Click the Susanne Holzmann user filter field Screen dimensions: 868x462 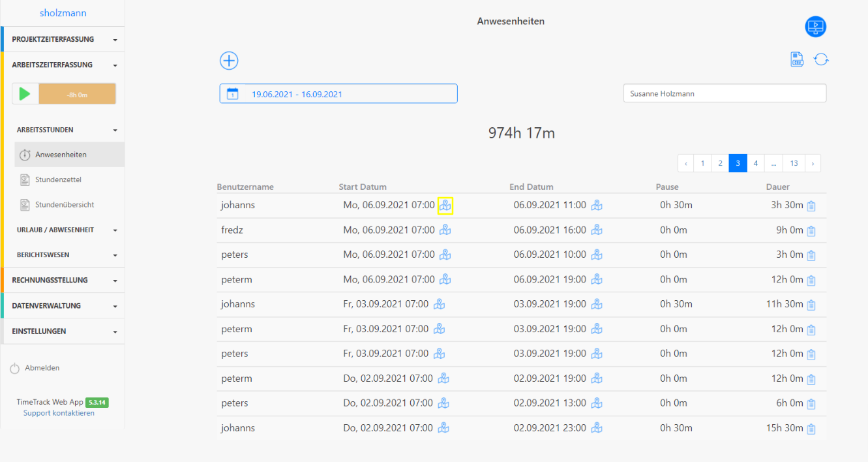click(x=725, y=93)
